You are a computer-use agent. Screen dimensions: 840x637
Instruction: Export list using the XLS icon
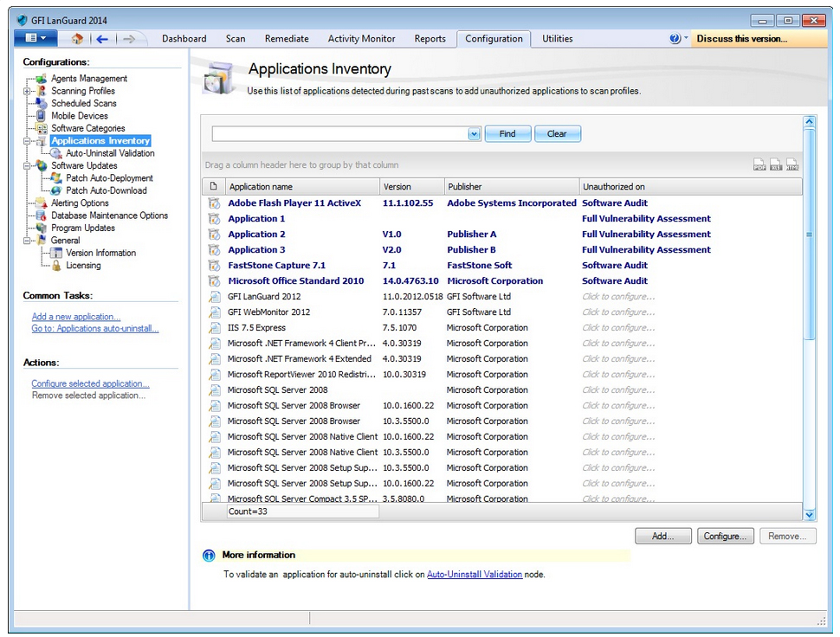click(x=776, y=164)
